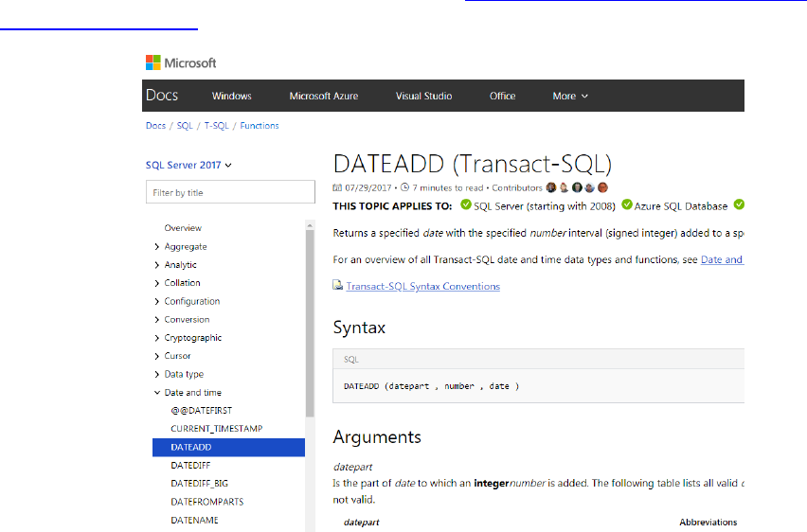Open the Date and time link in paragraph
807x532 pixels.
coord(722,259)
